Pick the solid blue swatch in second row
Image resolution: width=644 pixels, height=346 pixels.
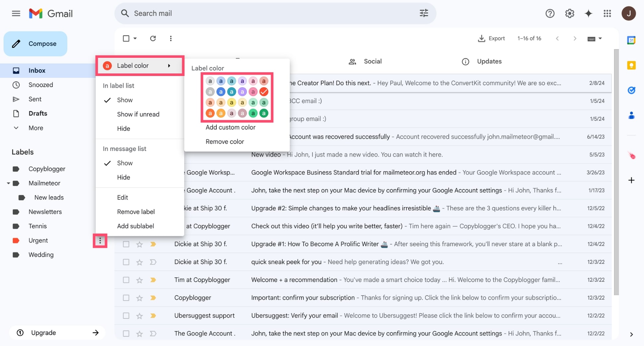(221, 92)
